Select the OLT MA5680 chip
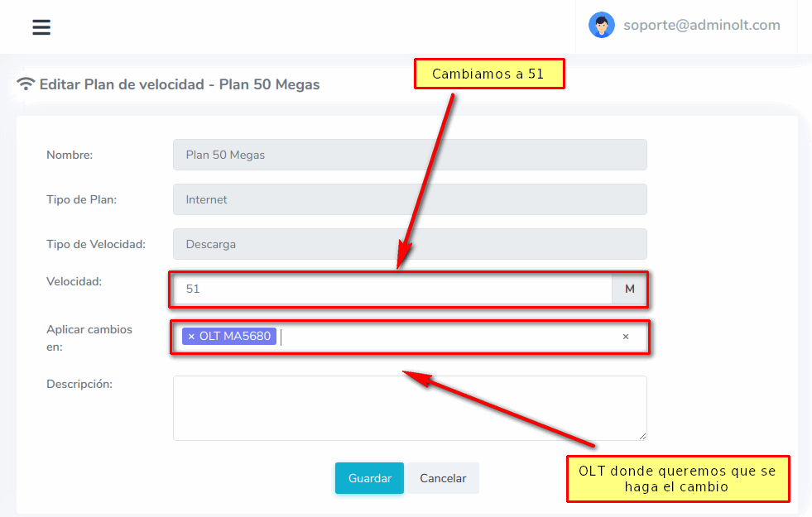The height and width of the screenshot is (517, 812). pos(234,337)
